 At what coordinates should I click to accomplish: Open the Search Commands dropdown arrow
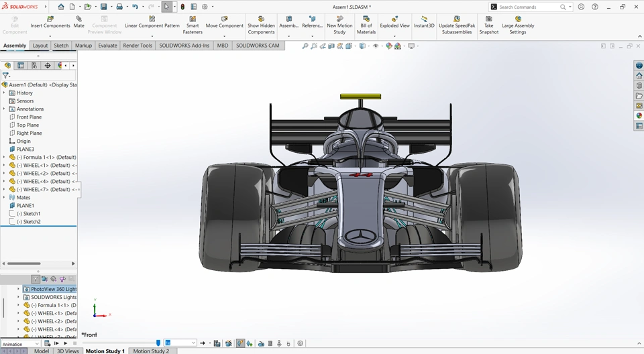[570, 7]
